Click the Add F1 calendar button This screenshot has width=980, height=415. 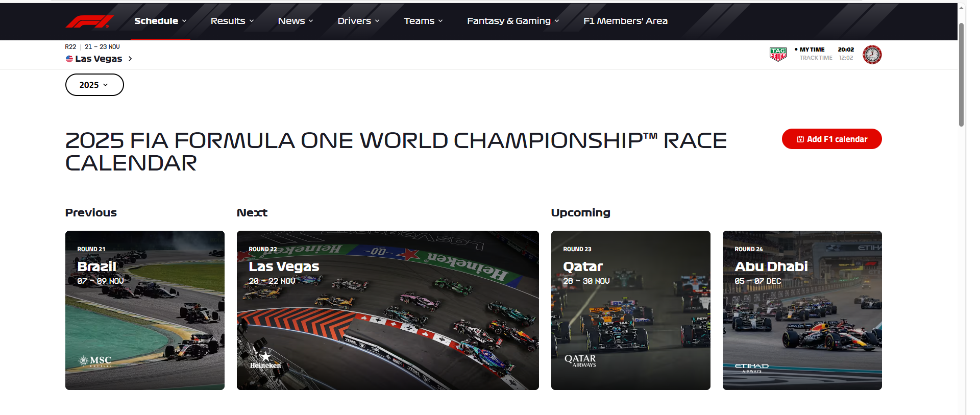click(x=831, y=139)
